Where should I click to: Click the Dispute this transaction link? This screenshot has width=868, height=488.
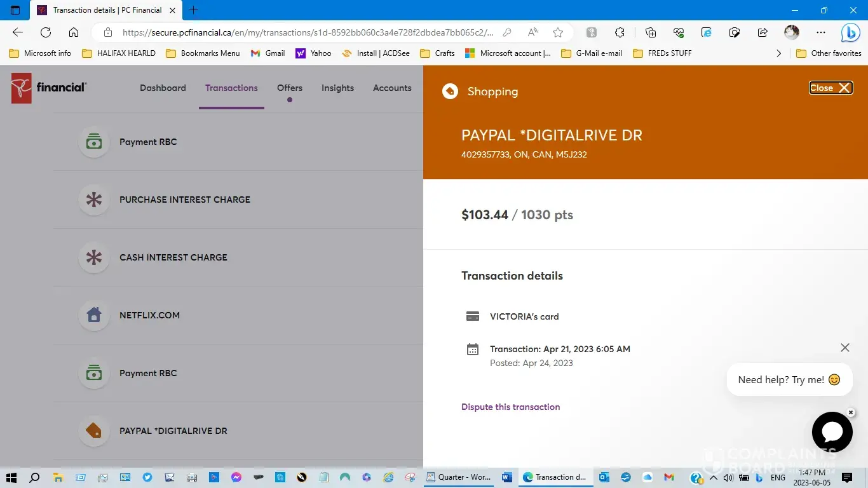(x=510, y=407)
